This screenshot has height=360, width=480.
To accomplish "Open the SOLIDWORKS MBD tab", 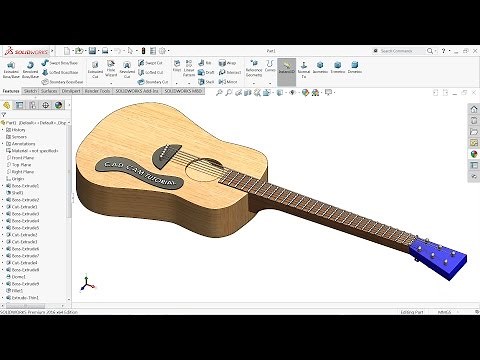I will tap(183, 91).
